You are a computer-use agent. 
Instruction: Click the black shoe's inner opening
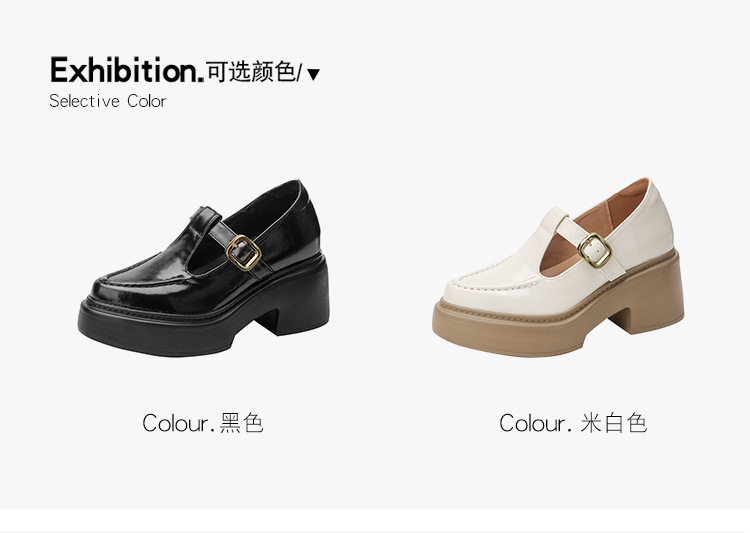(268, 208)
